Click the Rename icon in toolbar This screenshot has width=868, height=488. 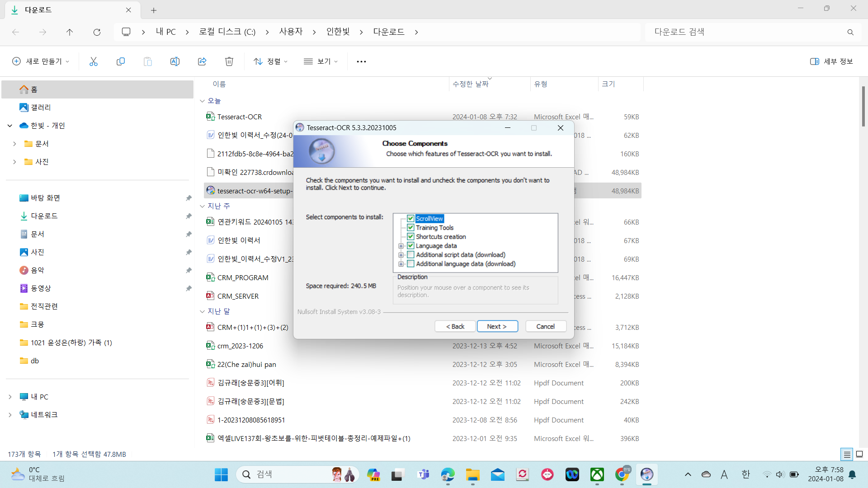tap(175, 61)
